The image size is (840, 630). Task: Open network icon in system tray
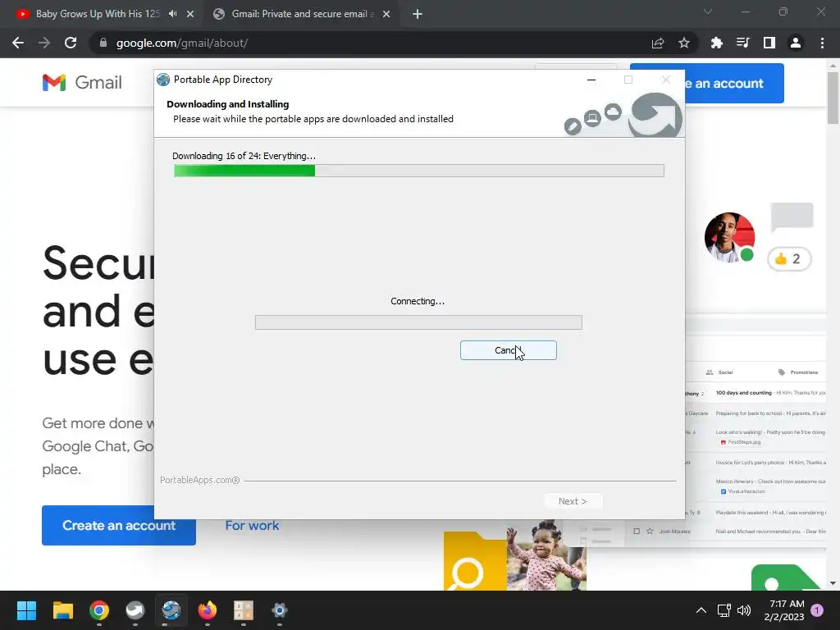coord(724,610)
